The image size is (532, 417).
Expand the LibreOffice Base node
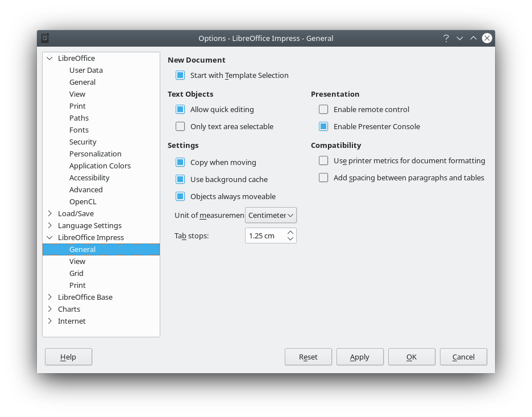(50, 297)
